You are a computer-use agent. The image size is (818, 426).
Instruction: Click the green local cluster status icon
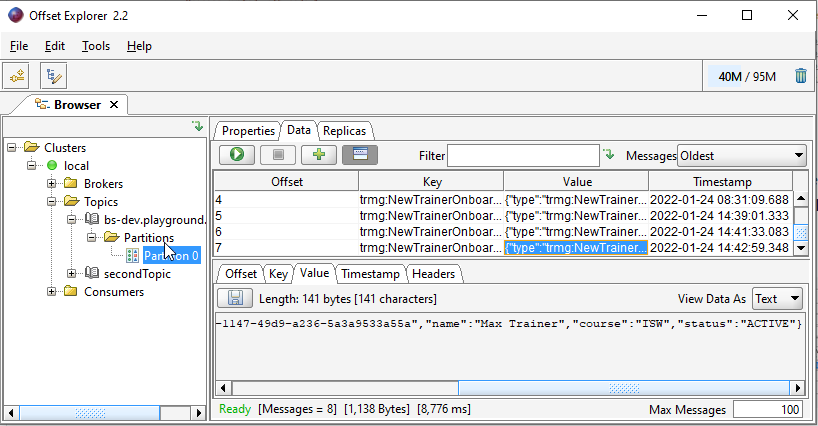click(x=52, y=165)
